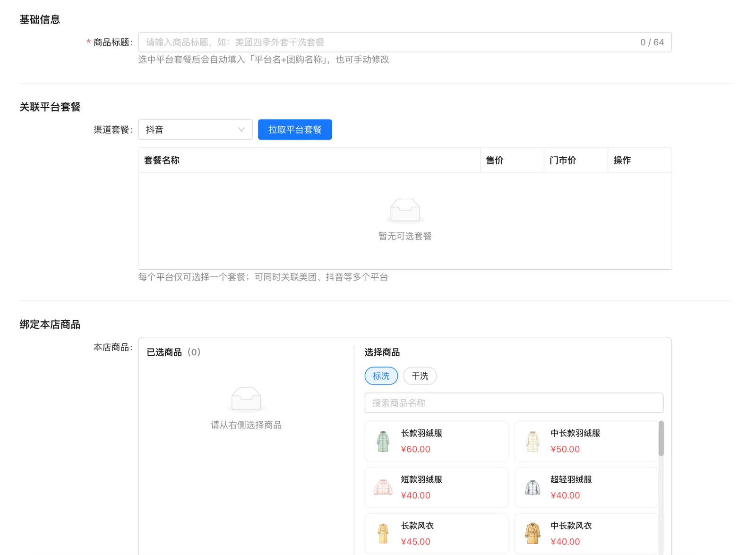Click the ¥60.00 price text
Viewport: 756px width, 555px height.
[416, 449]
